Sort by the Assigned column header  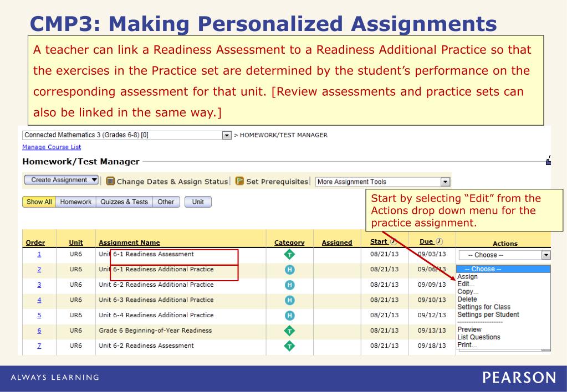(337, 243)
